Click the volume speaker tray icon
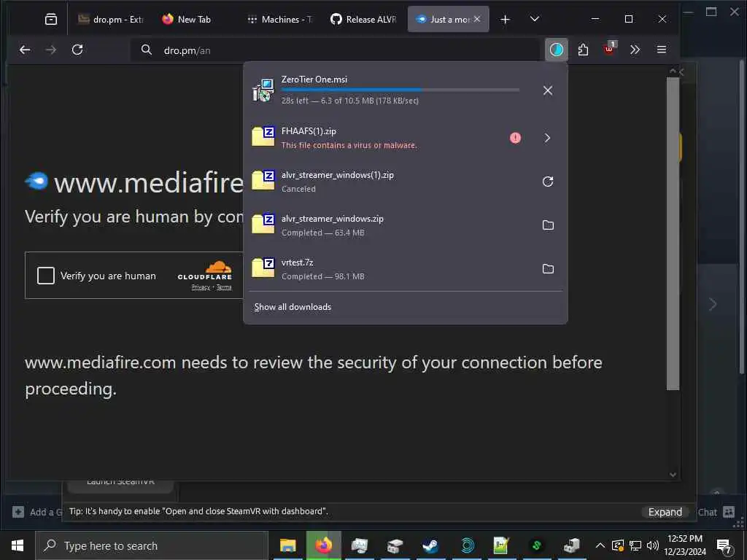 click(x=653, y=545)
